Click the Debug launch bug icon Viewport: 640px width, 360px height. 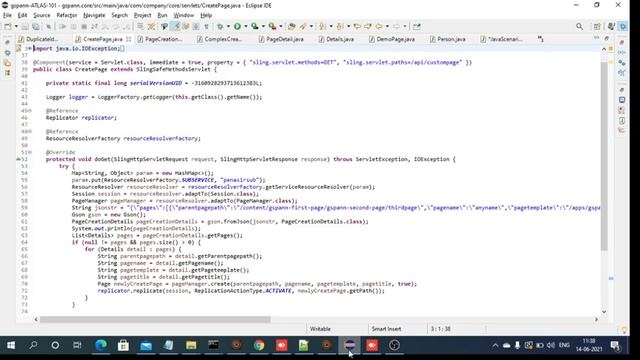pyautogui.click(x=220, y=27)
